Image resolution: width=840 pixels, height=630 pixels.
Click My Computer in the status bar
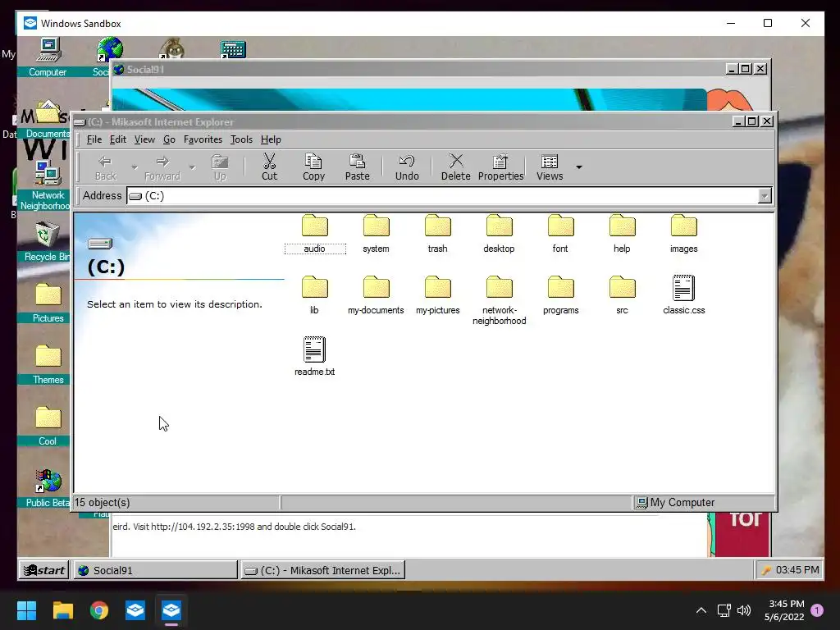click(x=676, y=503)
